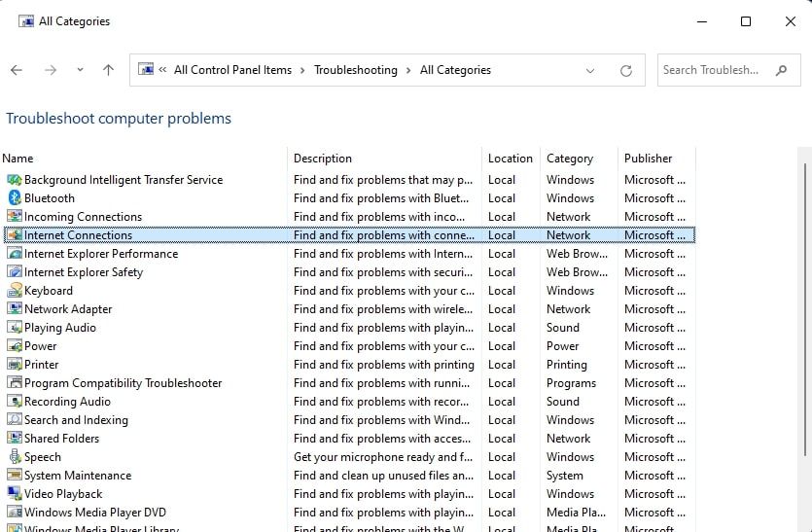812x532 pixels.
Task: Click the Recording Audio icon
Action: 14,402
